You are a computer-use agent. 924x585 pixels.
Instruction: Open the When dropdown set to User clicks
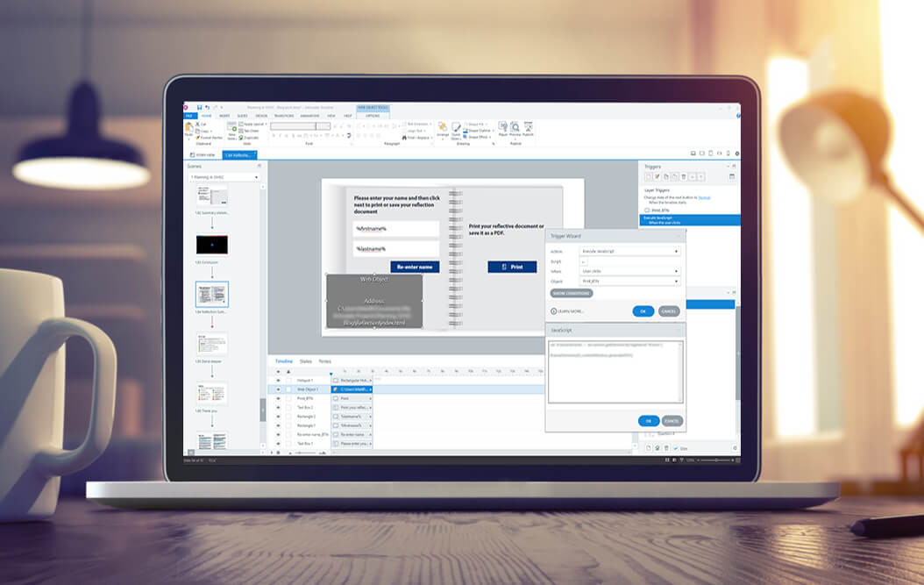click(x=629, y=270)
